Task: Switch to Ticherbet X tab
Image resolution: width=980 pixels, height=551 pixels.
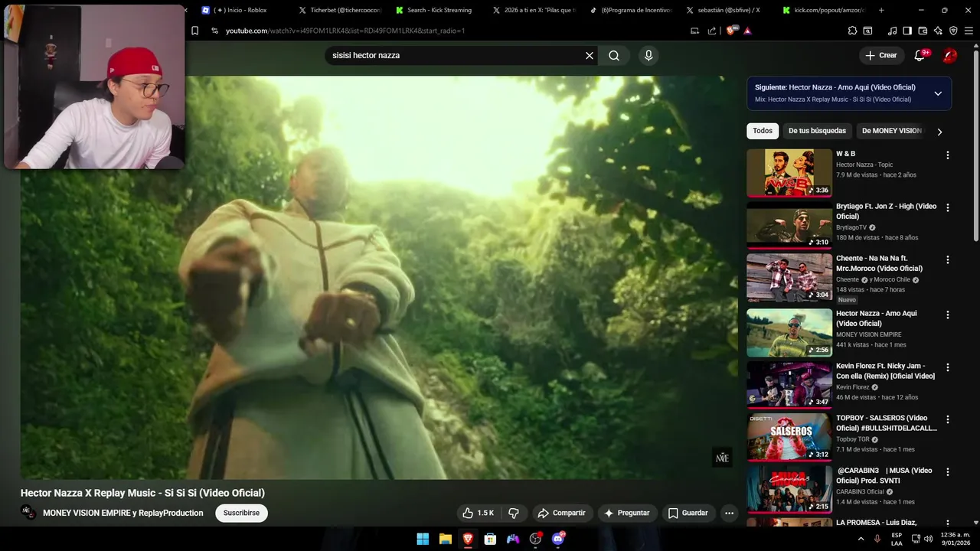Action: [x=340, y=10]
